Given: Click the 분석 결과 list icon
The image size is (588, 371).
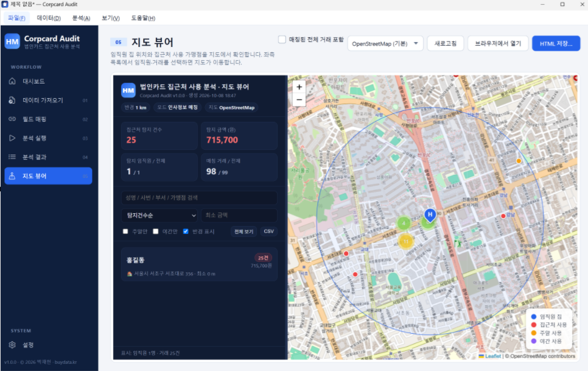Looking at the screenshot, I should pyautogui.click(x=12, y=157).
